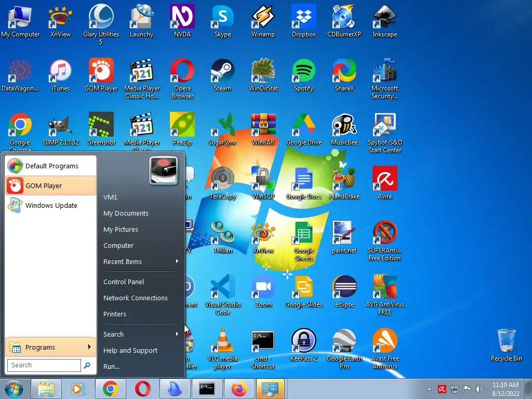532x399 pixels.
Task: Select the WinRAR desktop shortcut
Action: (263, 129)
